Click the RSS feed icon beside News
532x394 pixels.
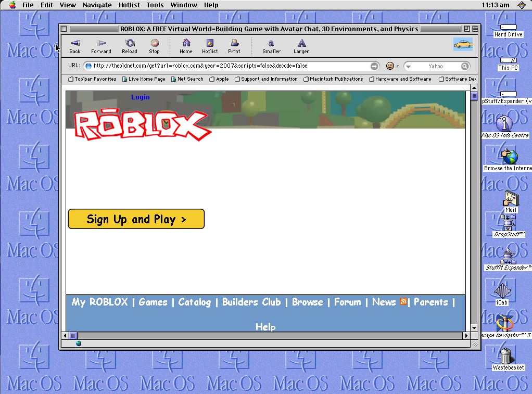click(x=403, y=301)
